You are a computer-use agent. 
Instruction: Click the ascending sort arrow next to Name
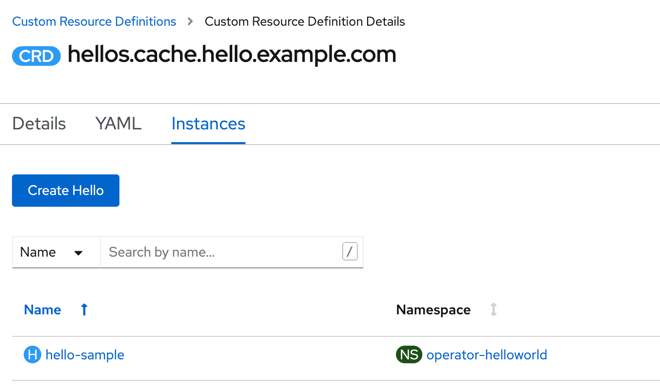[x=84, y=310]
